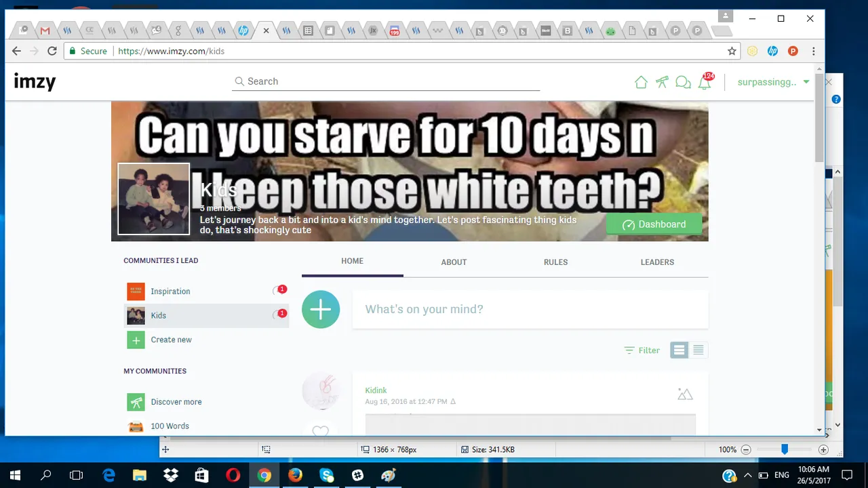Open the Inspiration community link
This screenshot has width=868, height=488.
[170, 291]
